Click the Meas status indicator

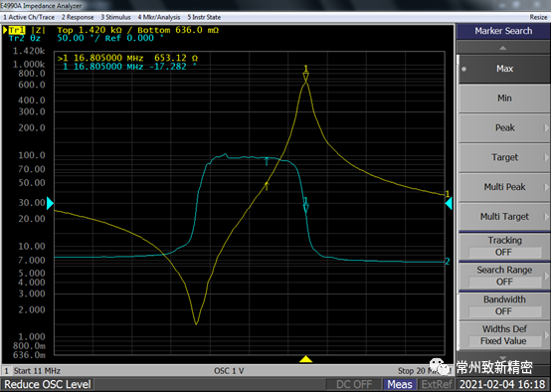(400, 384)
